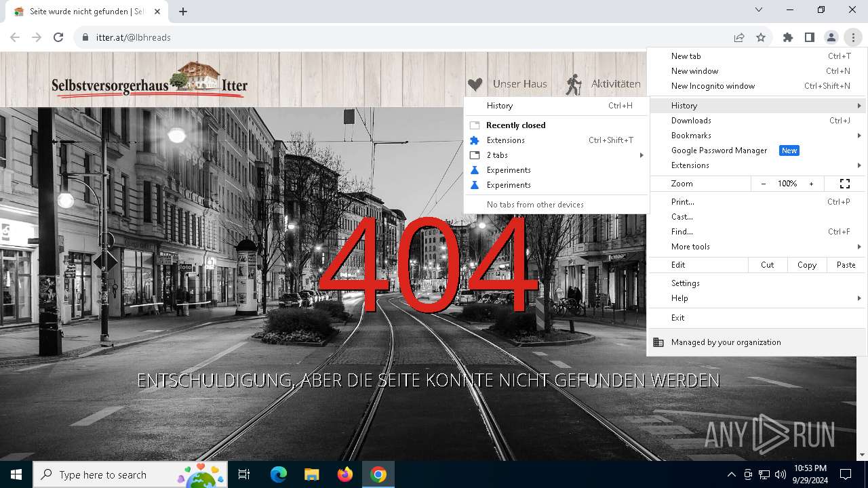Reopen the recently closed Extensions tab

click(x=556, y=140)
